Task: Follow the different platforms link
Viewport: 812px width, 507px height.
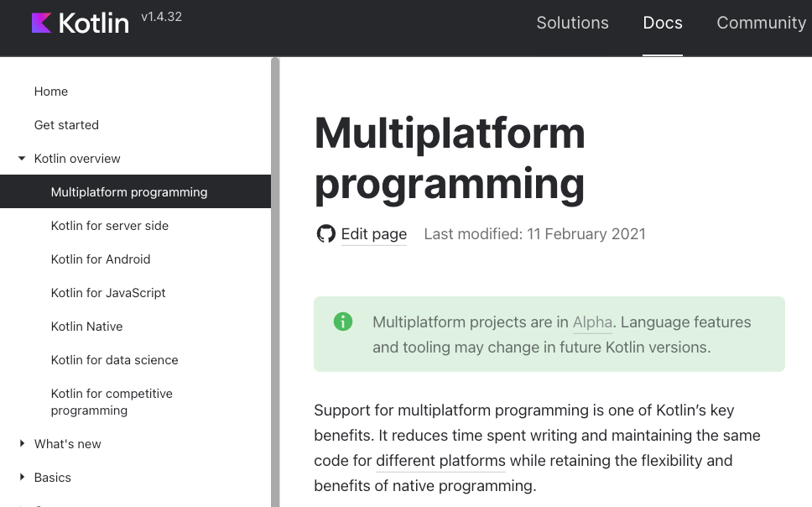Action: point(440,460)
